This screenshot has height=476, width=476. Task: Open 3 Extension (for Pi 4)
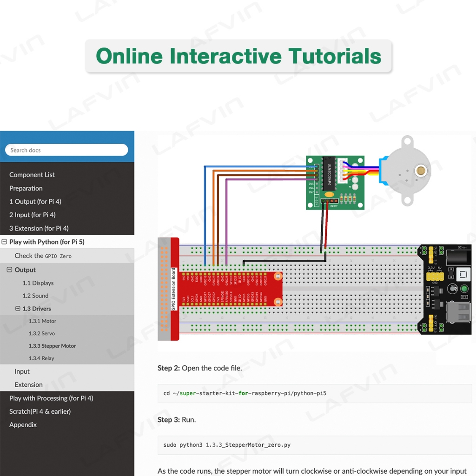[39, 228]
